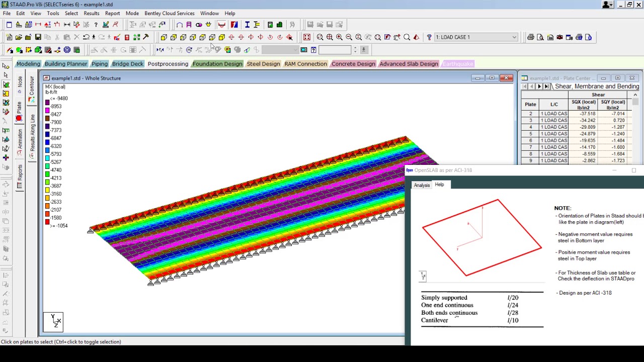Click the Zoom Out magnifier icon

(349, 37)
